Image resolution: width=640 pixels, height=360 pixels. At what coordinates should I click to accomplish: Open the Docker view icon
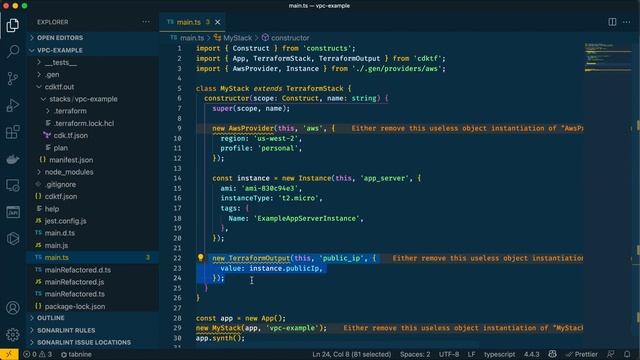click(x=13, y=159)
